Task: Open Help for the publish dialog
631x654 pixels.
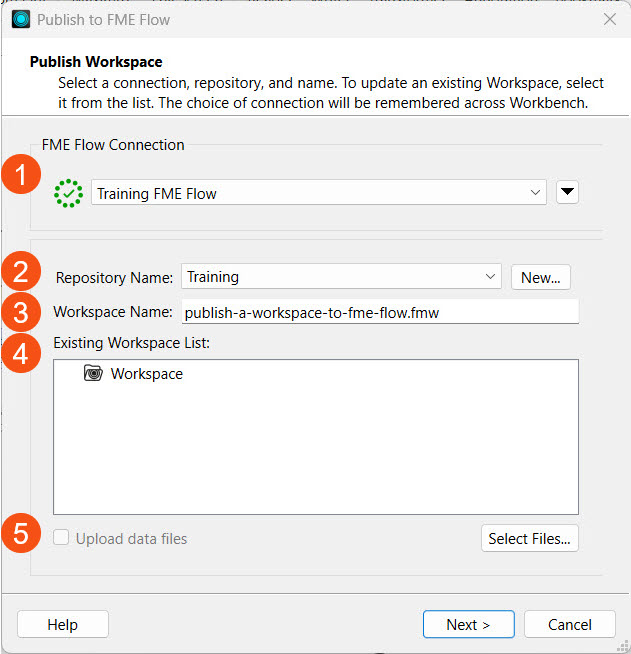Action: click(x=62, y=624)
